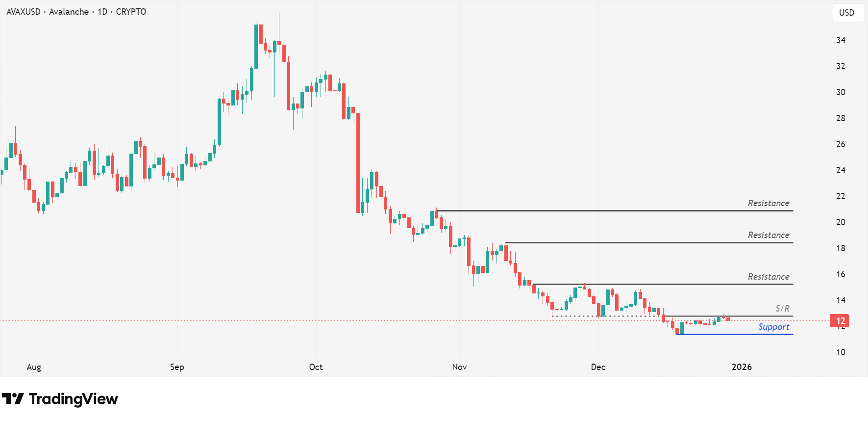Viewport: 868px width, 421px height.
Task: Click the Nov label on time axis
Action: 459,367
